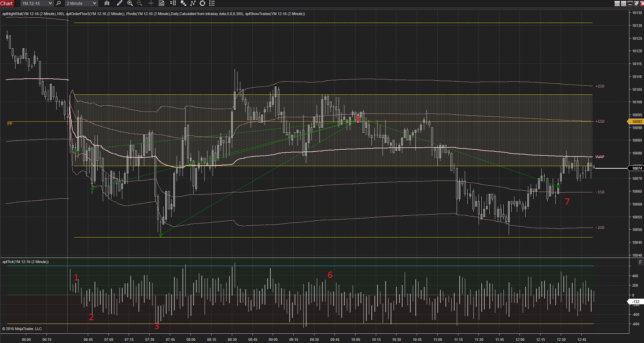Screen dimensions: 644x343
Task: Click the zoom in magnifier icon
Action: (x=130, y=3)
